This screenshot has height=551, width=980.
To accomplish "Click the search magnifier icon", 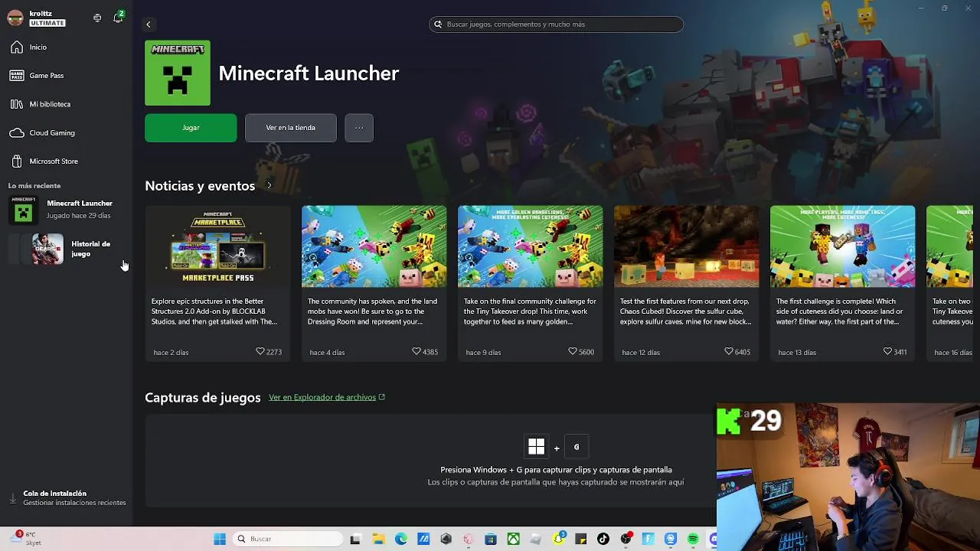I will coord(439,24).
